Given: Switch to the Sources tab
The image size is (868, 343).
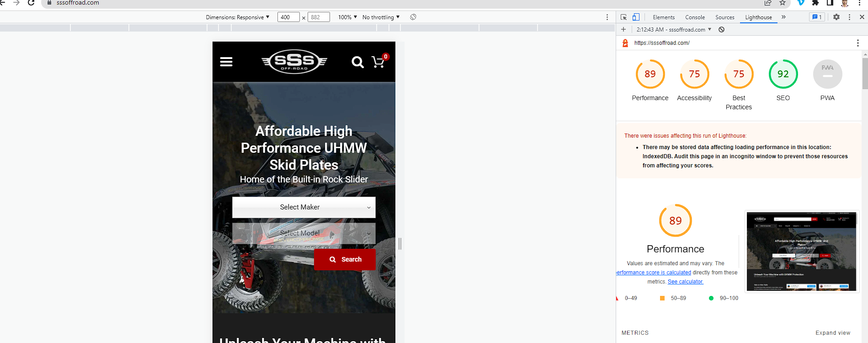Looking at the screenshot, I should pyautogui.click(x=725, y=17).
